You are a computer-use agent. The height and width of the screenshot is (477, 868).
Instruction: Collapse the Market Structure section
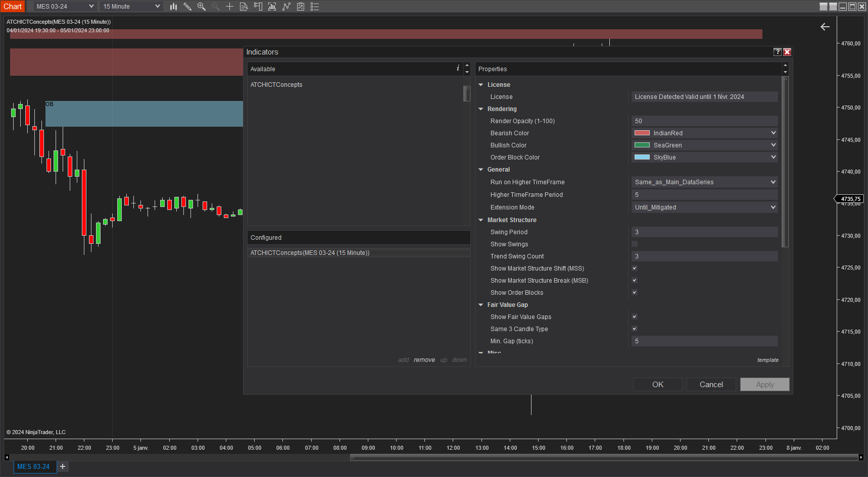coord(481,220)
